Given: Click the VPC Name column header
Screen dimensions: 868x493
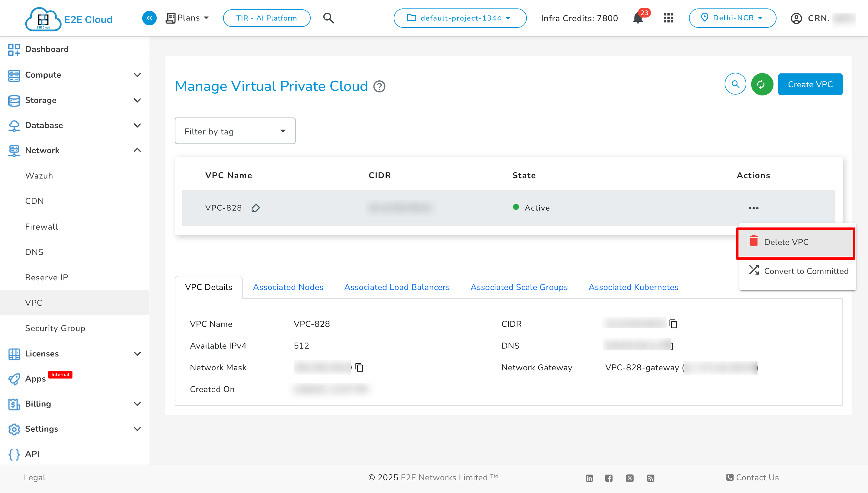Looking at the screenshot, I should (229, 176).
